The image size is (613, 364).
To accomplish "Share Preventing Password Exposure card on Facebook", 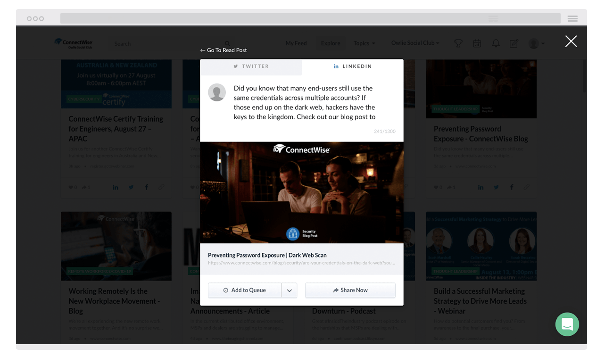I will point(512,187).
